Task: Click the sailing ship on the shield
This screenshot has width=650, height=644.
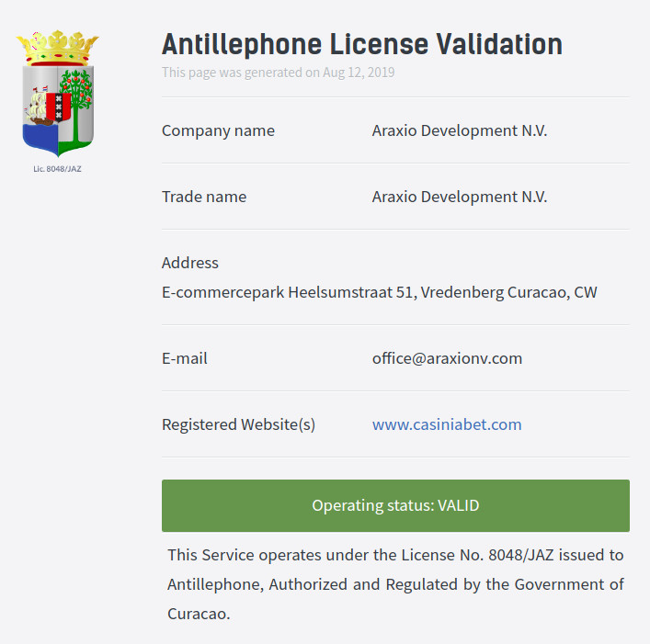Action: pos(37,107)
